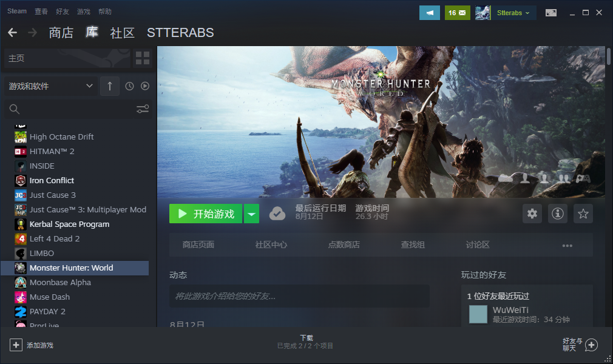Filter by ready to play icon

click(145, 86)
